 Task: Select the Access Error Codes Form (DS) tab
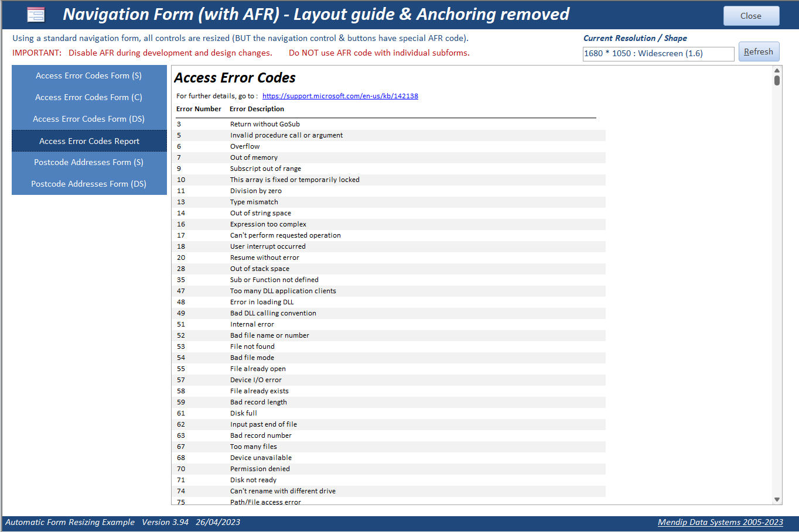89,119
